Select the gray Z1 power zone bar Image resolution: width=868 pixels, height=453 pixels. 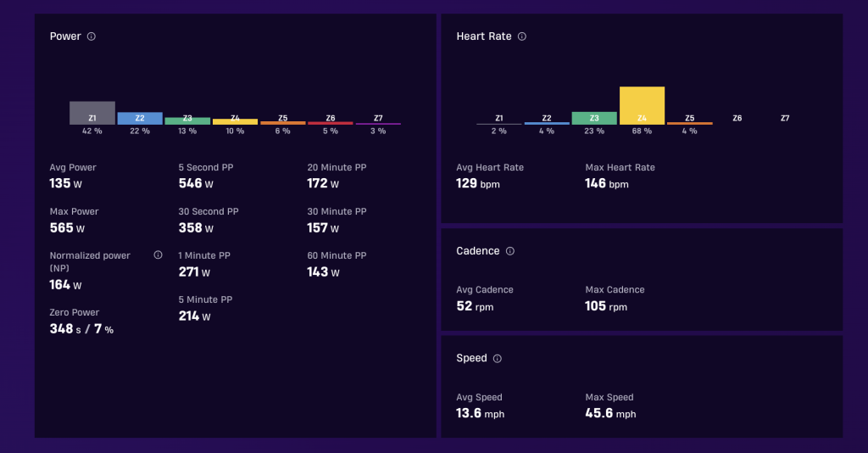(92, 113)
